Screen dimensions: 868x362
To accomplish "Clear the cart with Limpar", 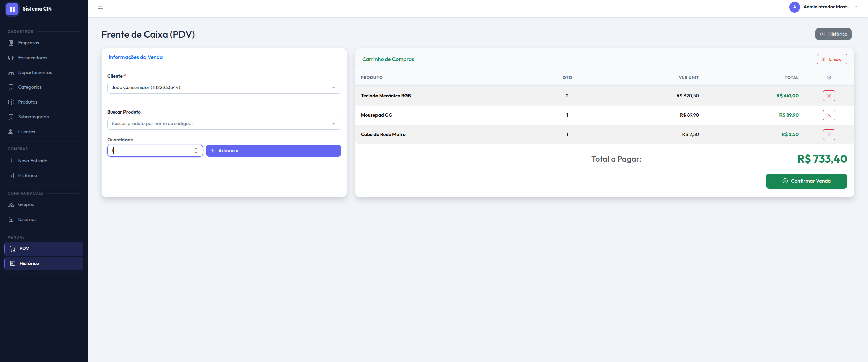I will [832, 59].
